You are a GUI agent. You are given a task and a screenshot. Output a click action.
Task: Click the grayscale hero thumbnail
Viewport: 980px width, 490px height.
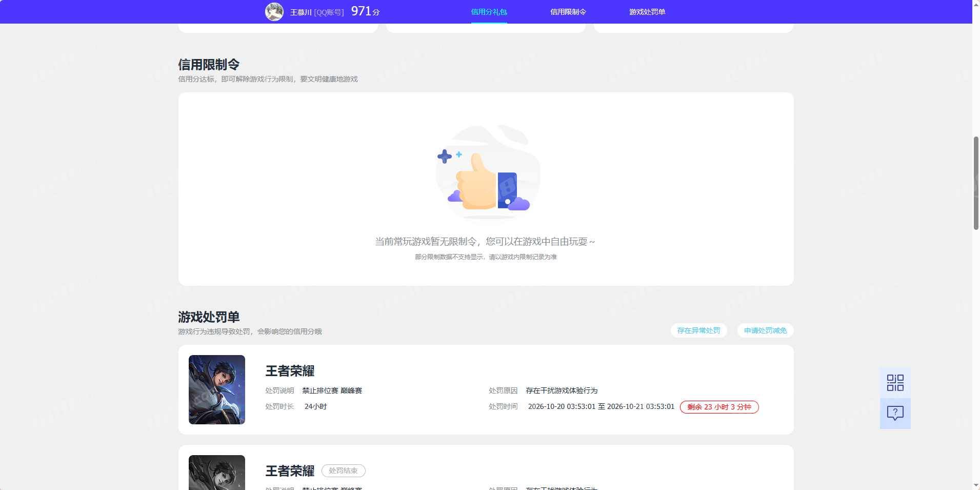click(217, 473)
